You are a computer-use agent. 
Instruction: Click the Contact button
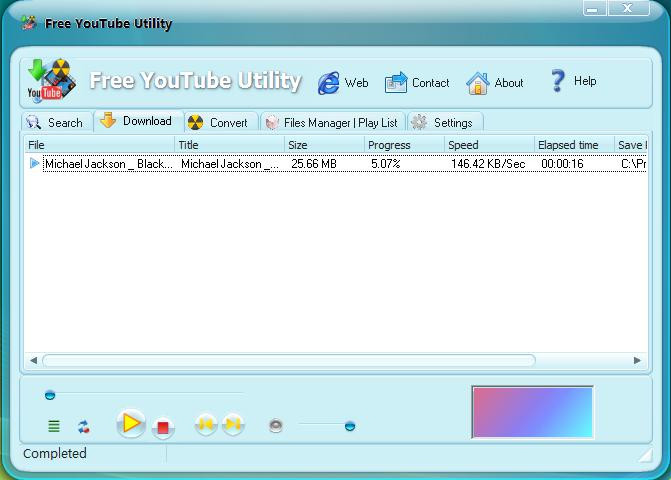(417, 82)
